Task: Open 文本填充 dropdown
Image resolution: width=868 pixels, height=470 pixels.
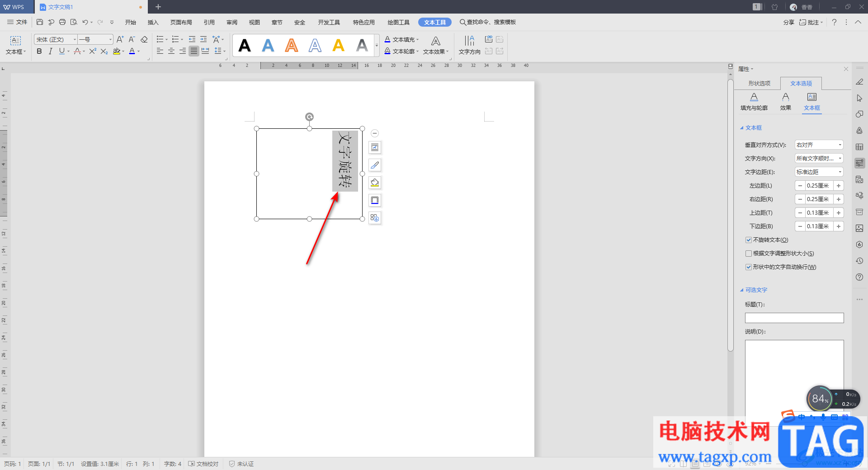Action: [402, 40]
